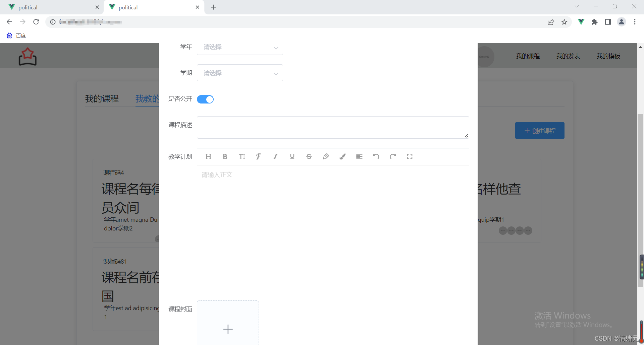The image size is (644, 345).
Task: Open the 学期 dropdown
Action: 240,73
